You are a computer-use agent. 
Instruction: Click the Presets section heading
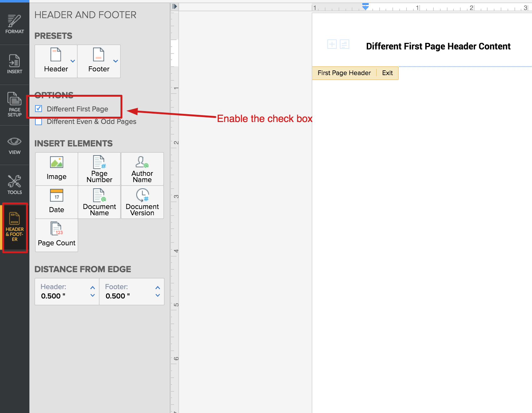pyautogui.click(x=53, y=36)
